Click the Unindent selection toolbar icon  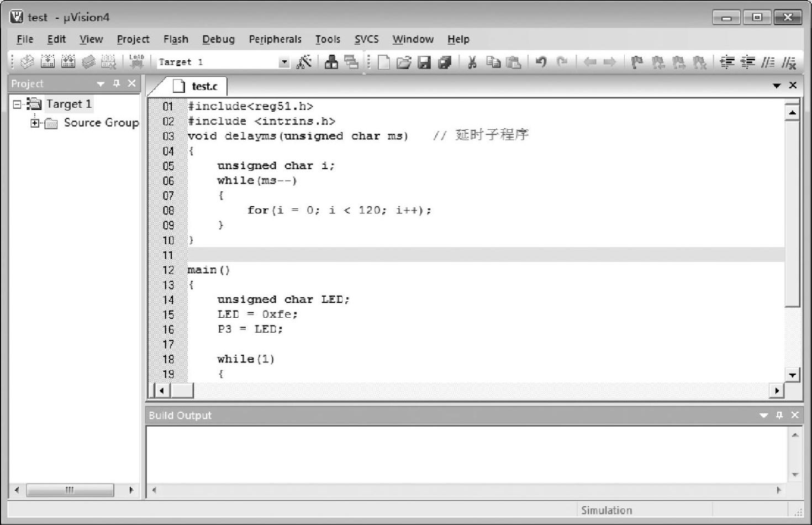(x=748, y=62)
